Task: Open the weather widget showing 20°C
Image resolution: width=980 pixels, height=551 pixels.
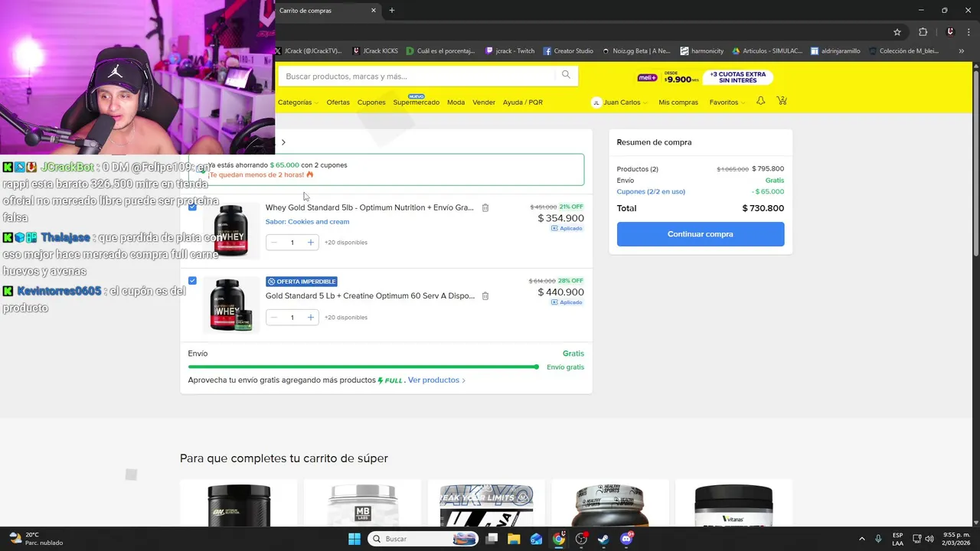Action: pos(37,539)
